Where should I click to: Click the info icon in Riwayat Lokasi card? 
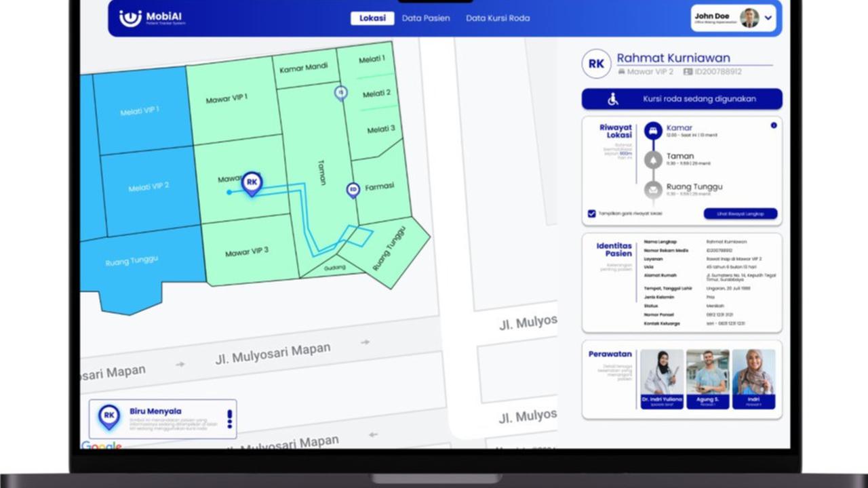click(x=774, y=125)
